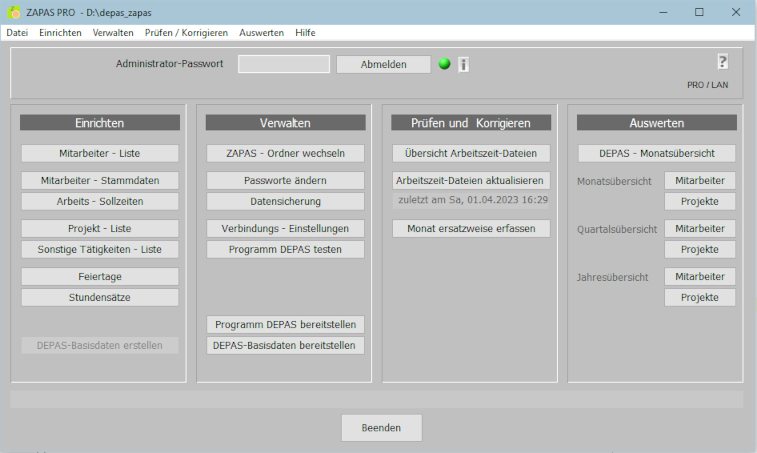Click DEPAS-Basisdaten bereitstellen

pyautogui.click(x=285, y=346)
